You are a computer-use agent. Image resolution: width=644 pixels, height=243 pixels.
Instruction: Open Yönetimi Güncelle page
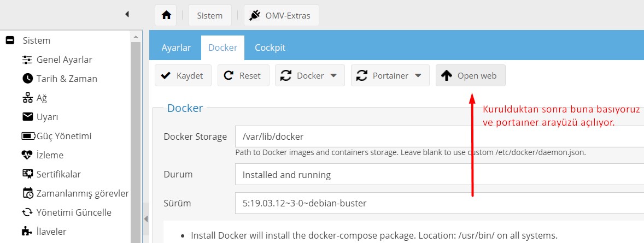74,212
